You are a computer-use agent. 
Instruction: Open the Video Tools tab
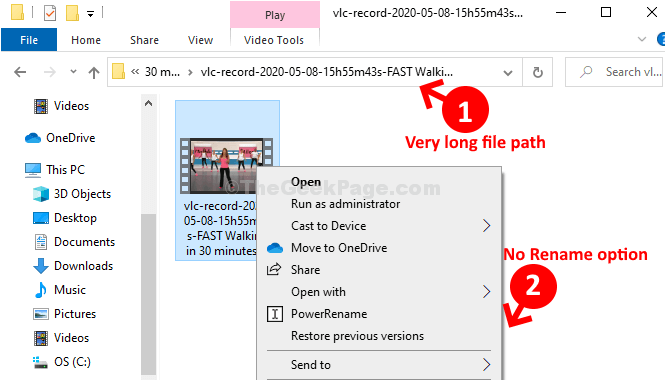click(x=274, y=40)
